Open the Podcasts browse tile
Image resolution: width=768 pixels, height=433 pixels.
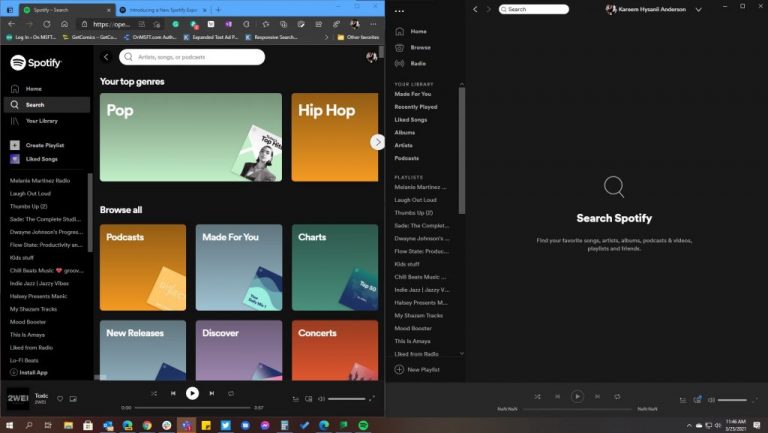click(x=143, y=267)
